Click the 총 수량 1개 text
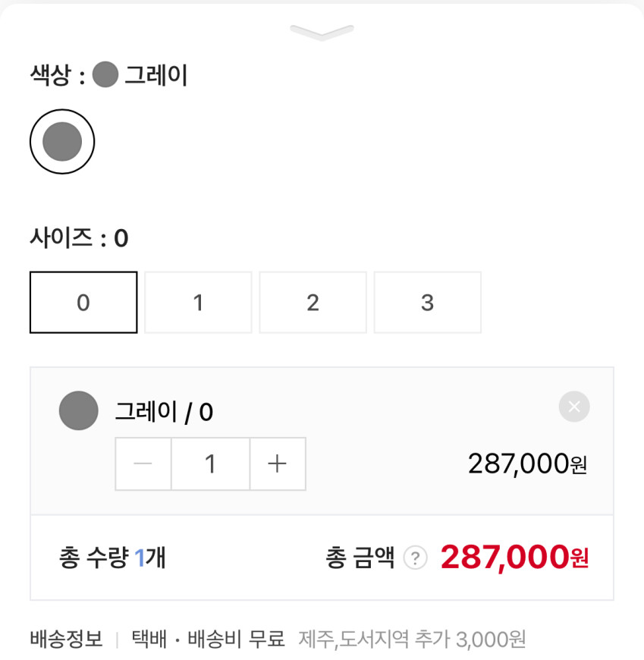This screenshot has width=644, height=660. coord(112,558)
